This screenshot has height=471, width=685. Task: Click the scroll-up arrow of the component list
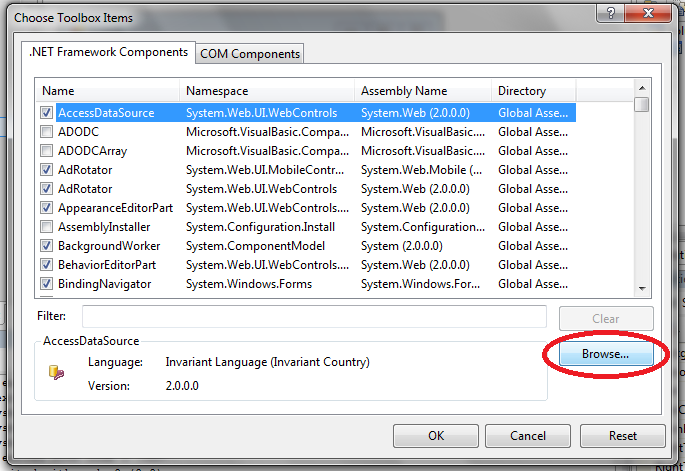(x=642, y=88)
